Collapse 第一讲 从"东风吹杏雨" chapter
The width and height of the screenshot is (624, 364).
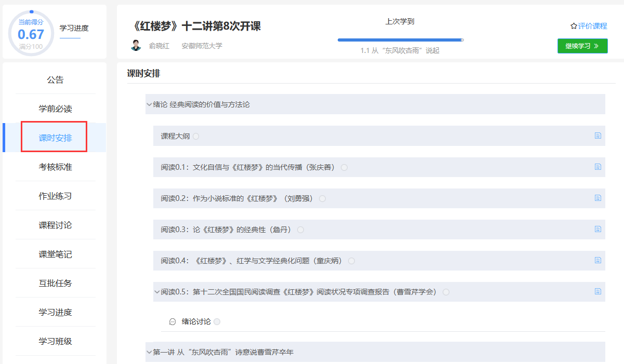pyautogui.click(x=149, y=352)
